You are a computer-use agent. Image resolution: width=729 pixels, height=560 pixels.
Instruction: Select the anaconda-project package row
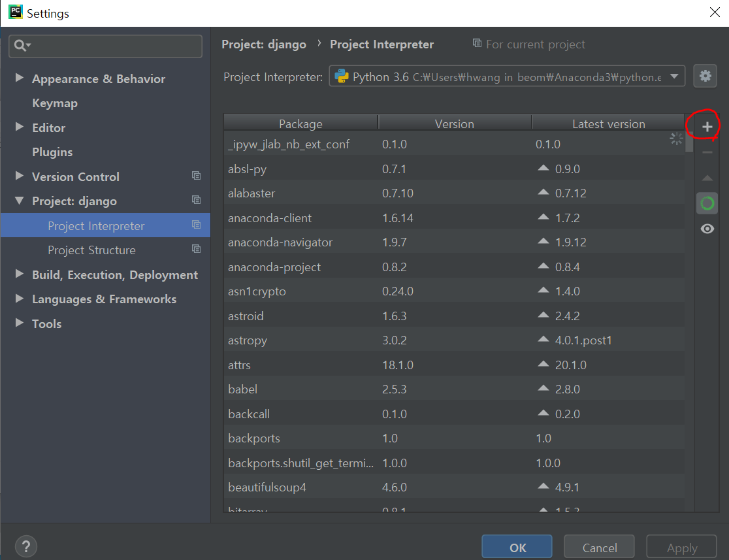click(x=454, y=267)
